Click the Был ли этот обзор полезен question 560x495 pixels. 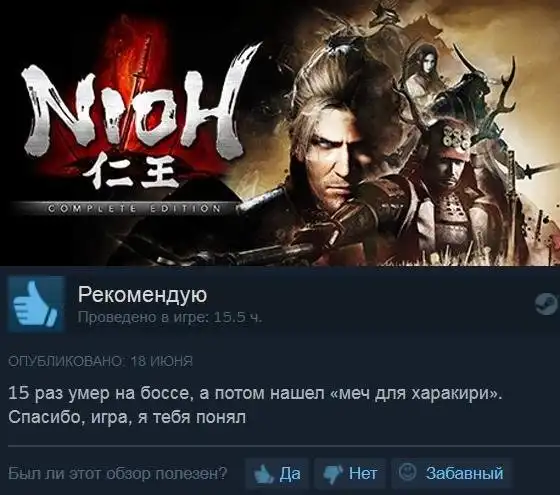click(x=118, y=474)
